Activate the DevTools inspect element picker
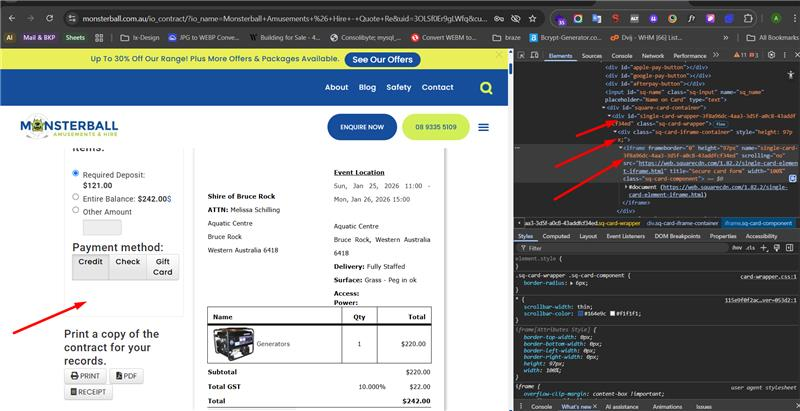 click(x=523, y=55)
